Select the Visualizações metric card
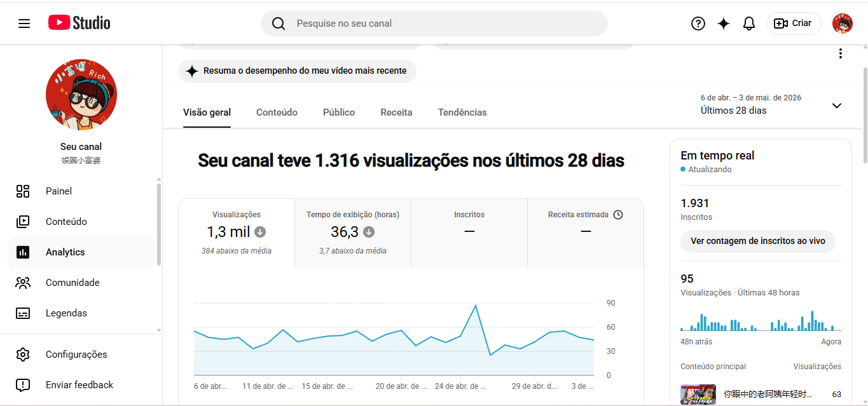 [237, 233]
